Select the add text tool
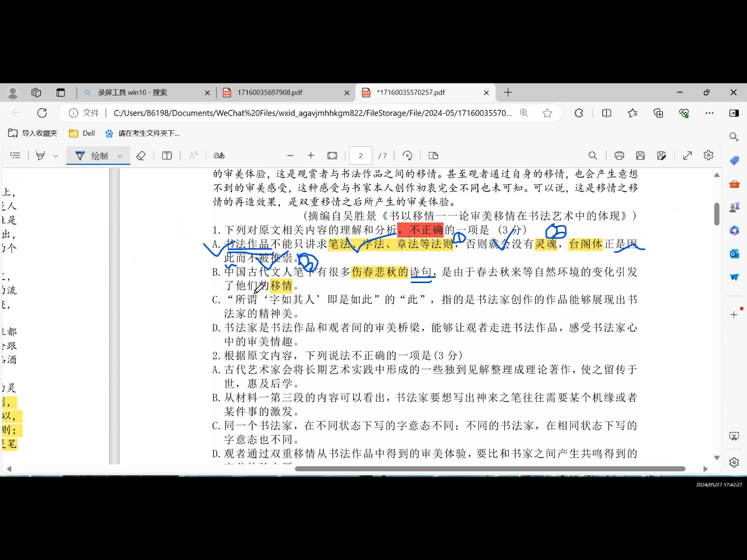The height and width of the screenshot is (560, 747). coord(167,156)
